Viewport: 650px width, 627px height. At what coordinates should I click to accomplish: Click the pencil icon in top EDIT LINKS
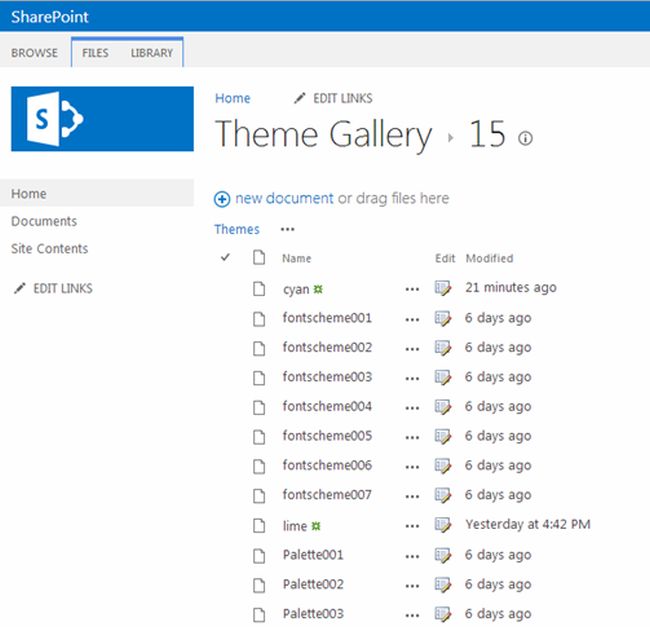coord(299,98)
